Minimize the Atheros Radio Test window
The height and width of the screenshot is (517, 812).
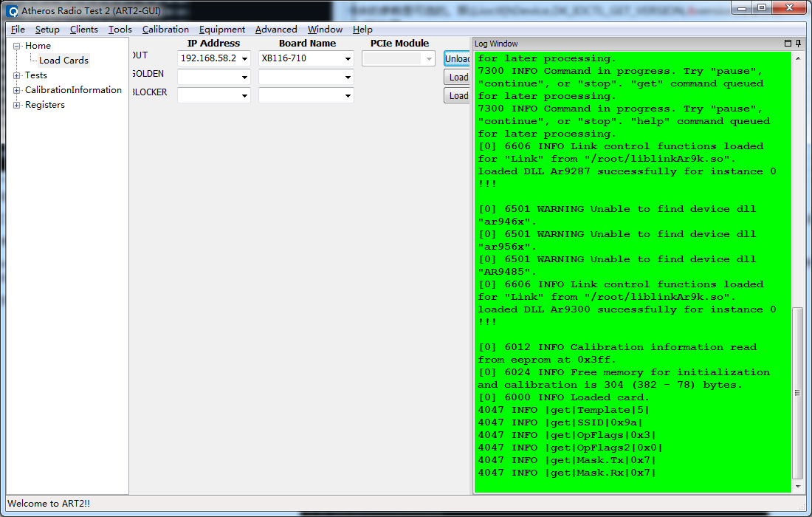point(742,8)
